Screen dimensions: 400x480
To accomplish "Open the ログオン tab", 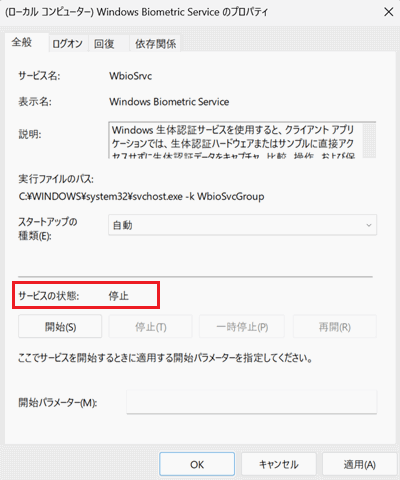I will tap(68, 44).
